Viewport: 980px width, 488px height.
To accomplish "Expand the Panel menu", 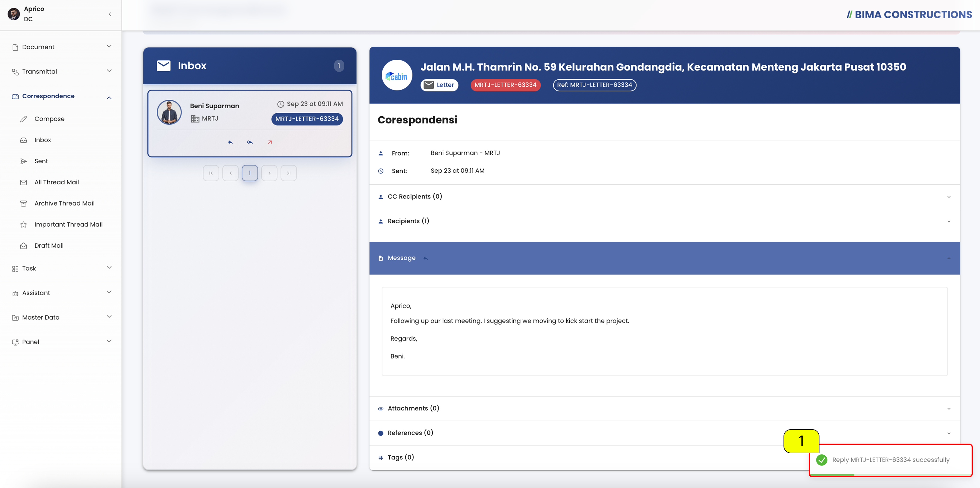I will tap(61, 342).
